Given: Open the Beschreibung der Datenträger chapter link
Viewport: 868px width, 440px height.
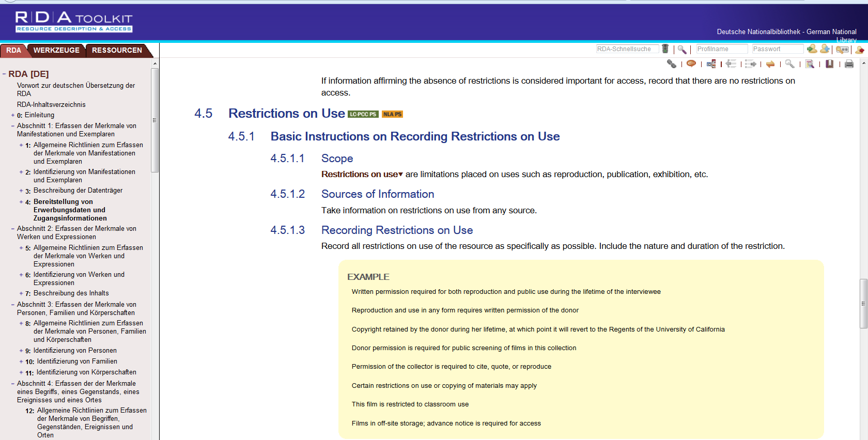Looking at the screenshot, I should point(78,191).
